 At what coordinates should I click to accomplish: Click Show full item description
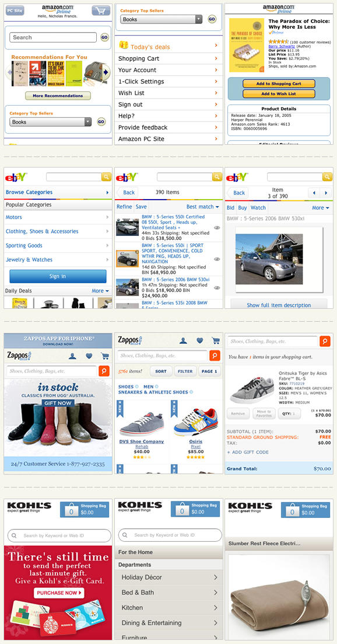click(279, 305)
